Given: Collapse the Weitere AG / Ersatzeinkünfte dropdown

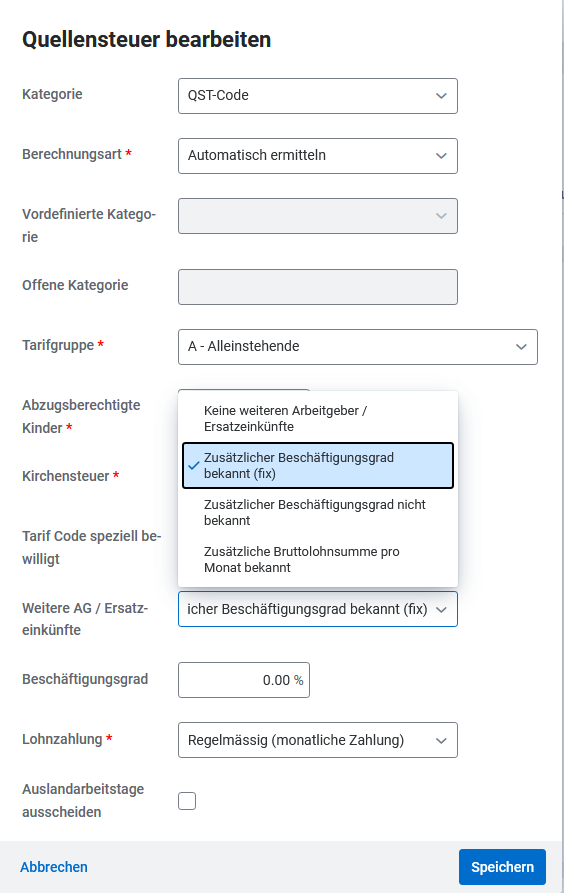Looking at the screenshot, I should [317, 609].
